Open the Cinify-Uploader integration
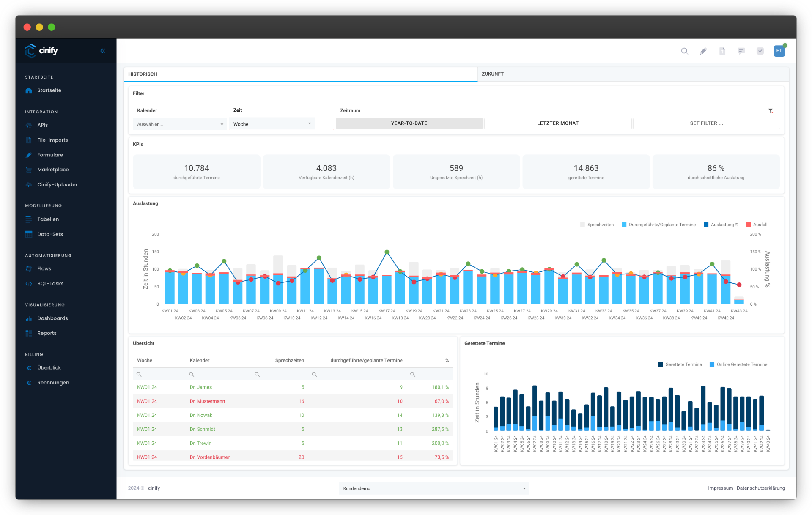The height and width of the screenshot is (515, 812). 57,184
